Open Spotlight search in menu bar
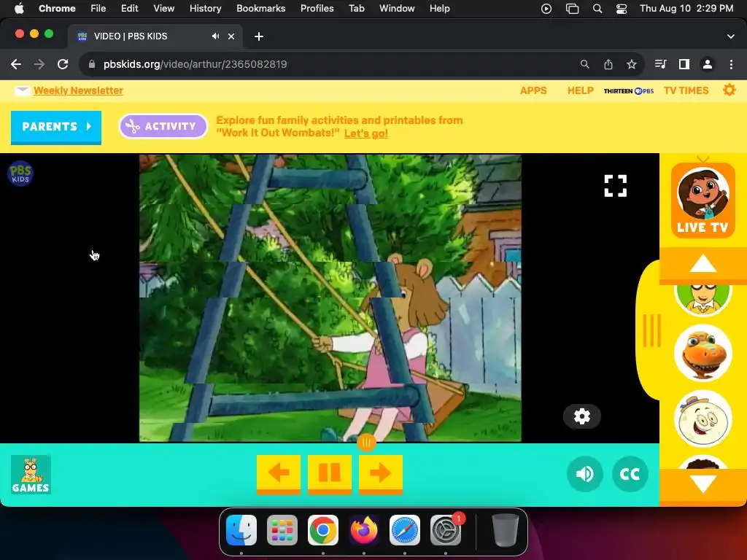 [597, 9]
